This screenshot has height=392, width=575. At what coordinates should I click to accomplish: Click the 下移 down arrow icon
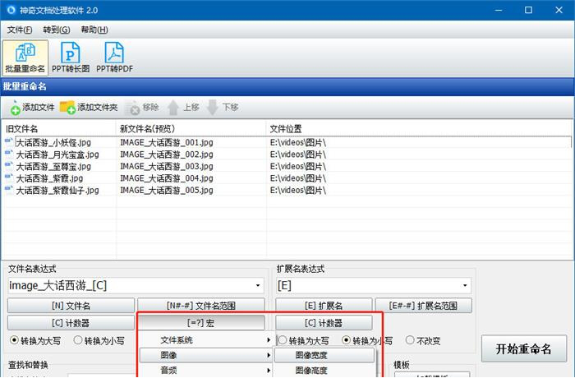tap(213, 108)
